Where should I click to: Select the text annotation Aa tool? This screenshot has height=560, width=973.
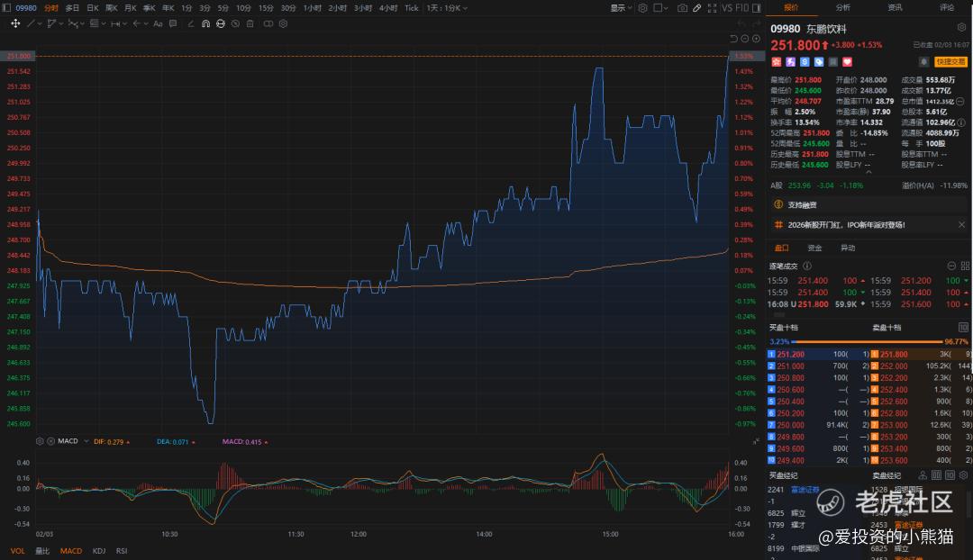coord(158,23)
